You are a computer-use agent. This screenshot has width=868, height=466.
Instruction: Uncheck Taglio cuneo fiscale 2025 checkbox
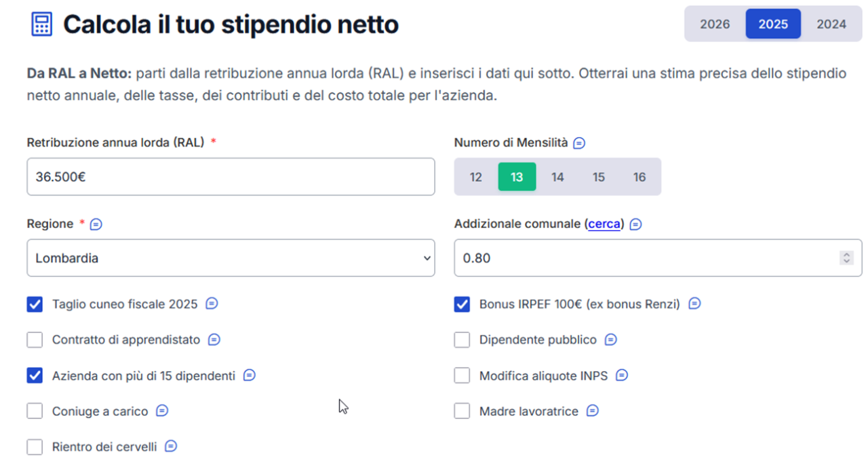[35, 304]
